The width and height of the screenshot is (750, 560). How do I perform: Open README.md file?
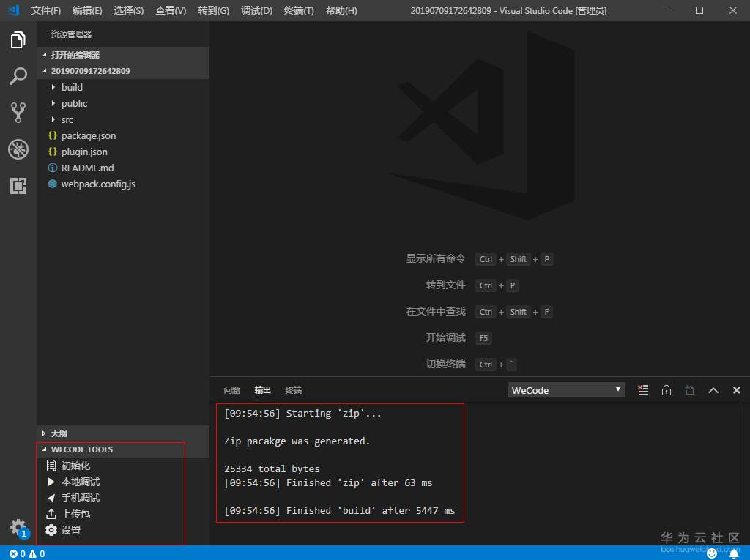point(123,168)
